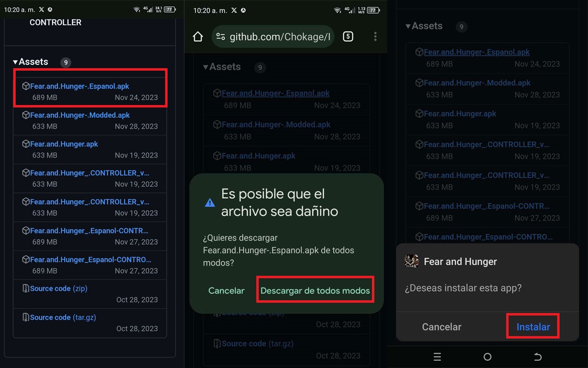Cancel the Fear and Hunger install prompt
This screenshot has height=368, width=588.
pos(441,327)
